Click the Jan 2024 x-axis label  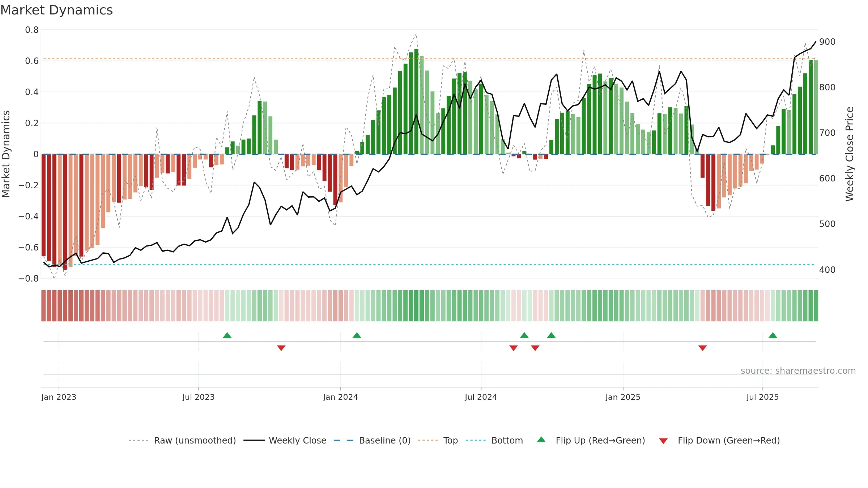pos(340,397)
